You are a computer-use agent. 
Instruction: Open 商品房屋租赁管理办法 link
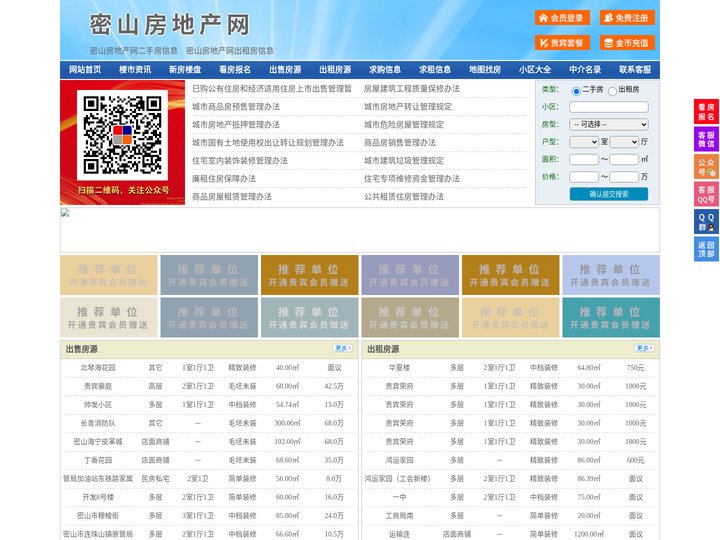[232, 197]
